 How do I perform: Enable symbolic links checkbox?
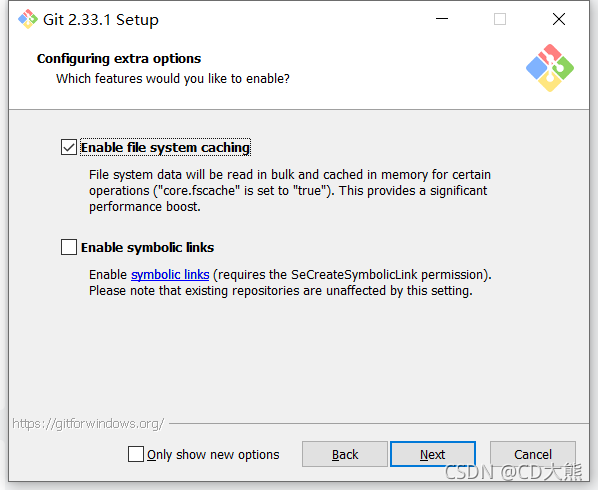(x=69, y=247)
